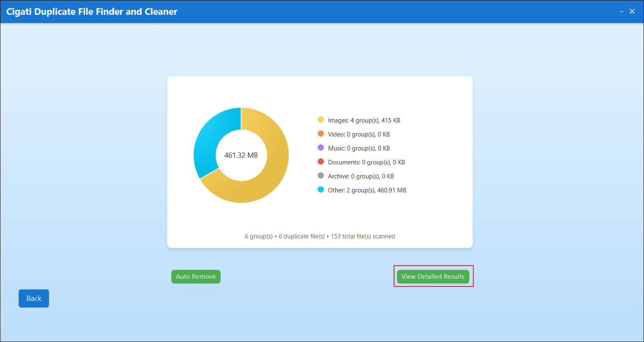Viewport: 644px width, 342px height.
Task: Click the Video: 0 group(s) legend label
Action: (x=359, y=134)
